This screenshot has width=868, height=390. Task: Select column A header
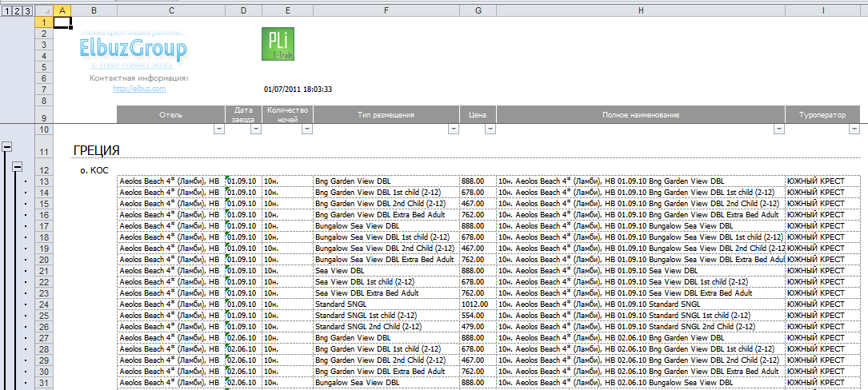click(x=62, y=11)
